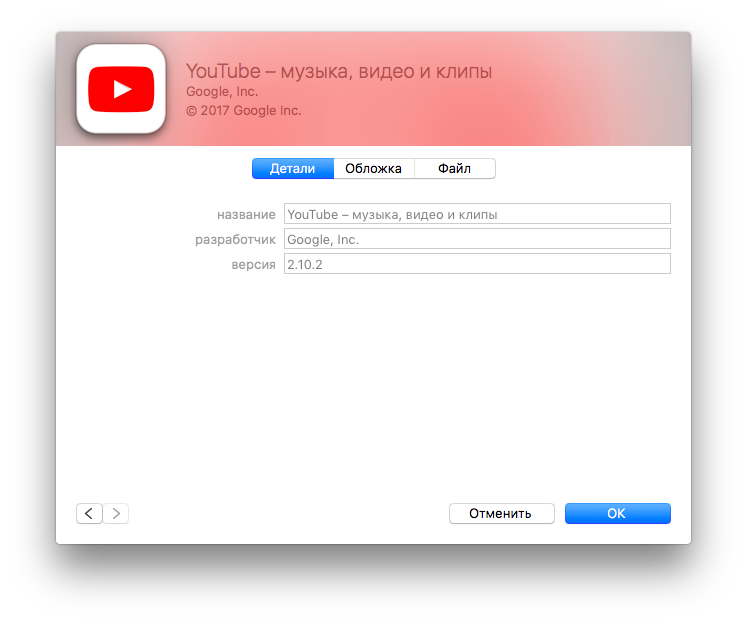Screen dimensions: 747x624
Task: Go to next item with right chevron
Action: point(116,513)
